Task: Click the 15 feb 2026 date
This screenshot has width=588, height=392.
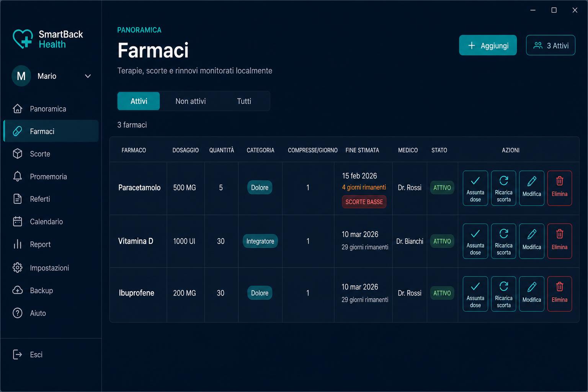Action: point(359,176)
